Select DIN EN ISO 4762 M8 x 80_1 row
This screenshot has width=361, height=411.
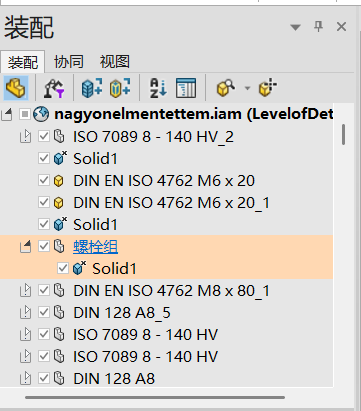point(171,291)
